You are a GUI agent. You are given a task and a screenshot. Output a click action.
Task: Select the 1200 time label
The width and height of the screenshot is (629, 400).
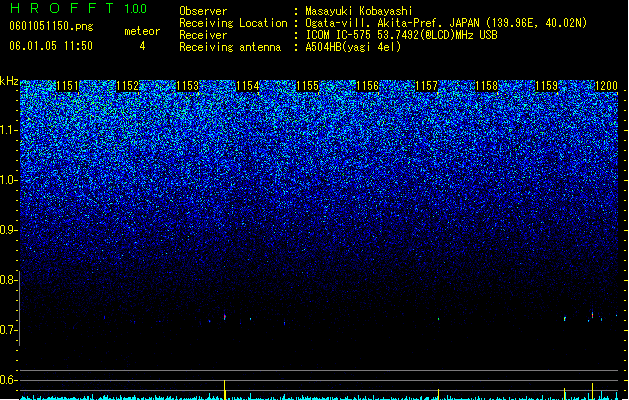pos(607,86)
